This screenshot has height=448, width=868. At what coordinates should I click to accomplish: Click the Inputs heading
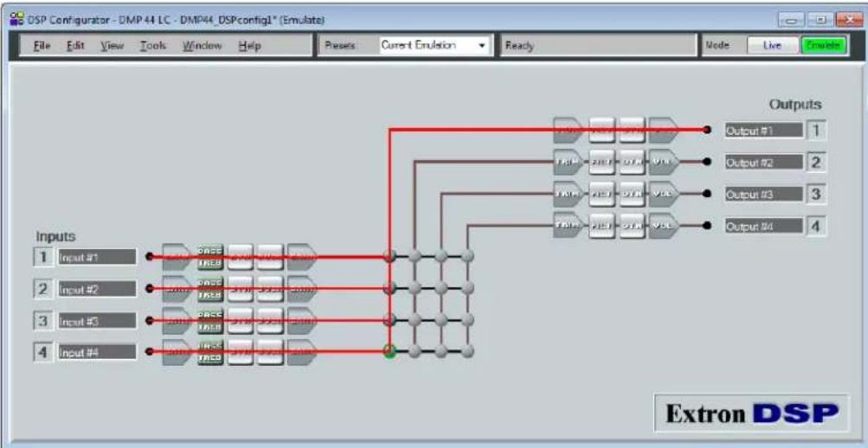(55, 236)
